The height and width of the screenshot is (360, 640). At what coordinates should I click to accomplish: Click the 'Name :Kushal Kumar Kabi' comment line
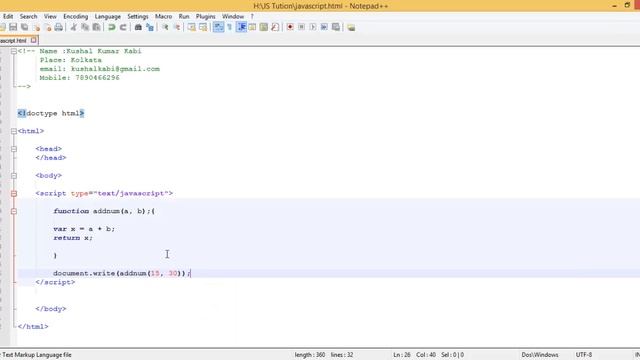tap(90, 51)
